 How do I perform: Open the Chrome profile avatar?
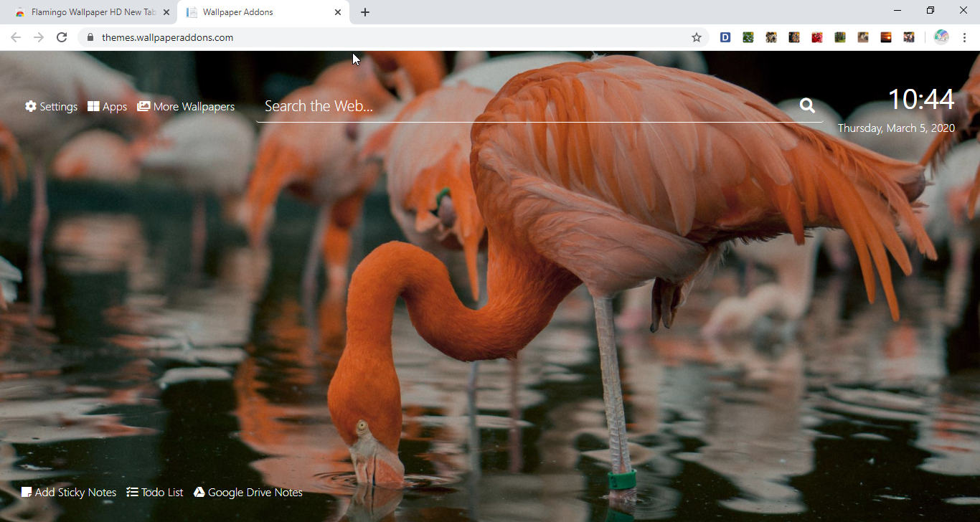pos(941,37)
